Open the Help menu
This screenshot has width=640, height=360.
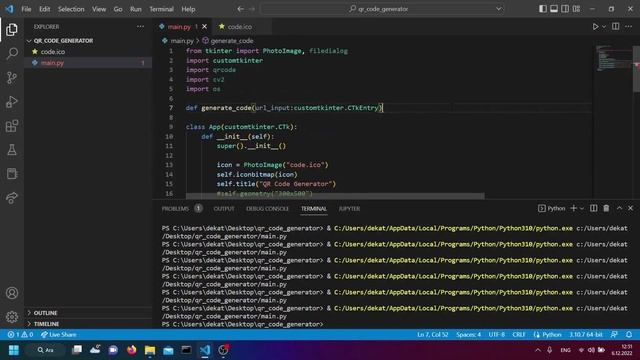pyautogui.click(x=188, y=9)
